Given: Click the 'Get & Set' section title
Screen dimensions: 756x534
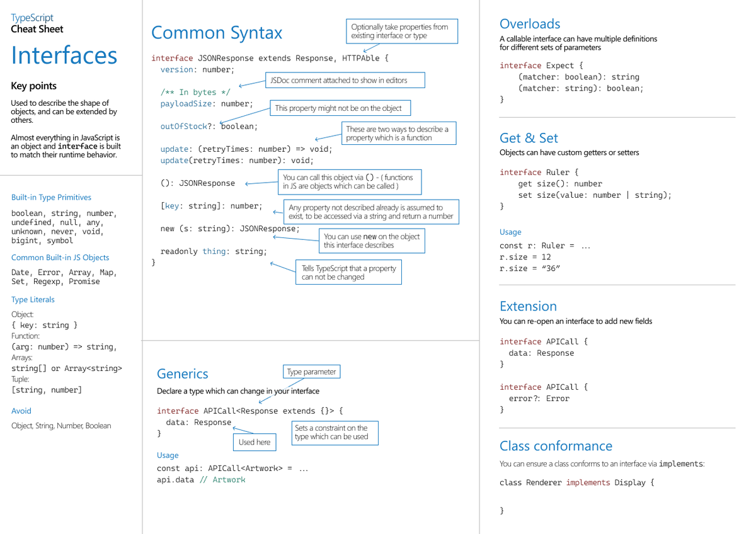Looking at the screenshot, I should 529,138.
